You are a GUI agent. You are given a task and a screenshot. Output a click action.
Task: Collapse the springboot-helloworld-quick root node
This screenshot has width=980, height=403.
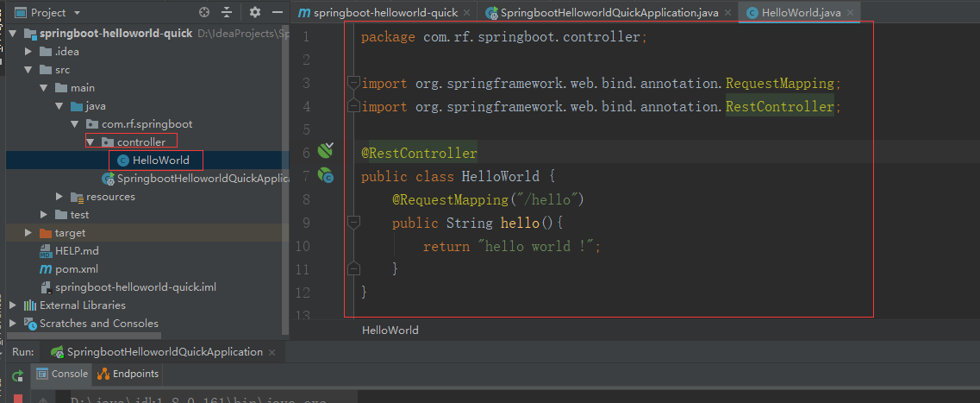coord(13,33)
